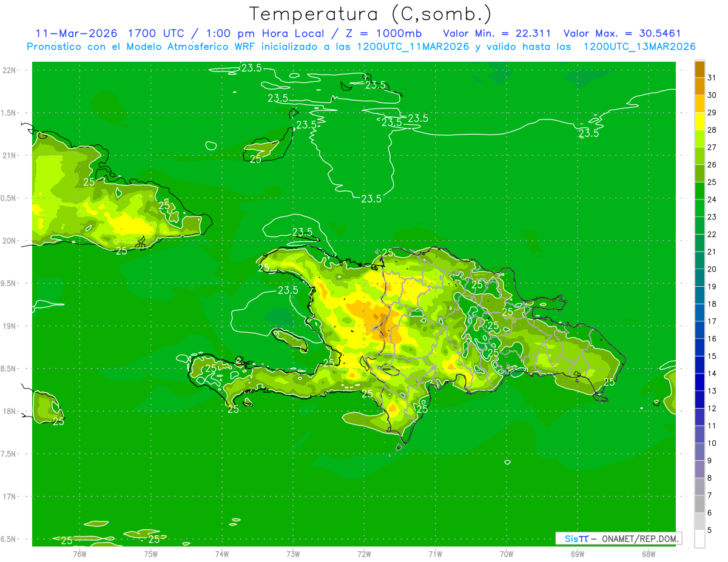The height and width of the screenshot is (562, 728).
Task: Click the '22N' latitude axis label
Action: (9, 70)
